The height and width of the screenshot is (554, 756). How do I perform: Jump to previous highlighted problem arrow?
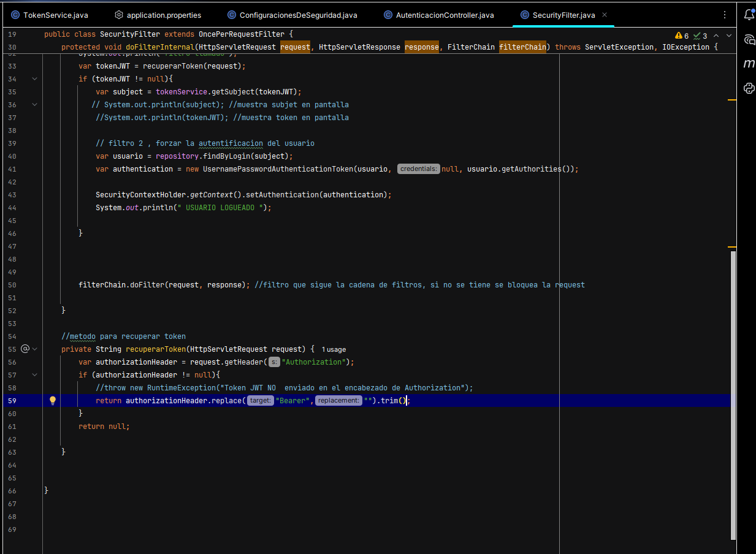(x=717, y=36)
